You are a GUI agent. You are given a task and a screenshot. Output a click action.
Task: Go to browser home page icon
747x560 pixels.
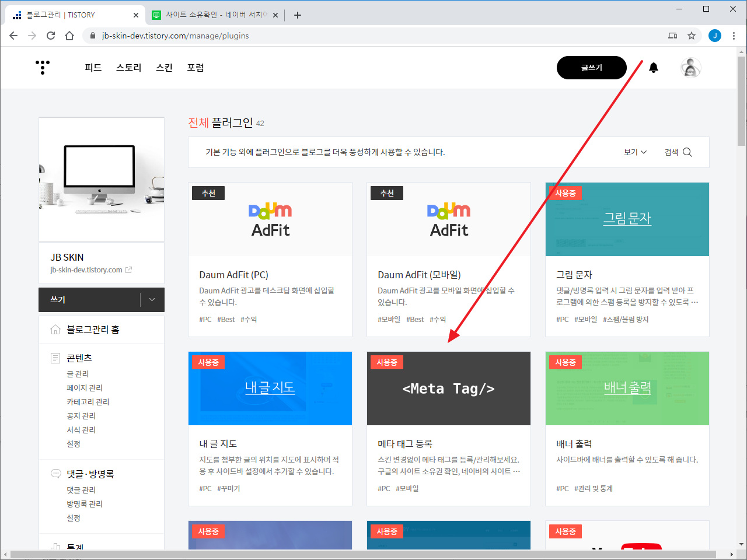69,36
